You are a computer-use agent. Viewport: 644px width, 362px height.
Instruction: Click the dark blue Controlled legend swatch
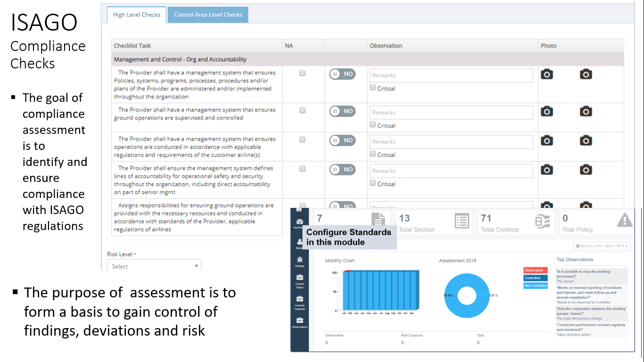(x=536, y=278)
